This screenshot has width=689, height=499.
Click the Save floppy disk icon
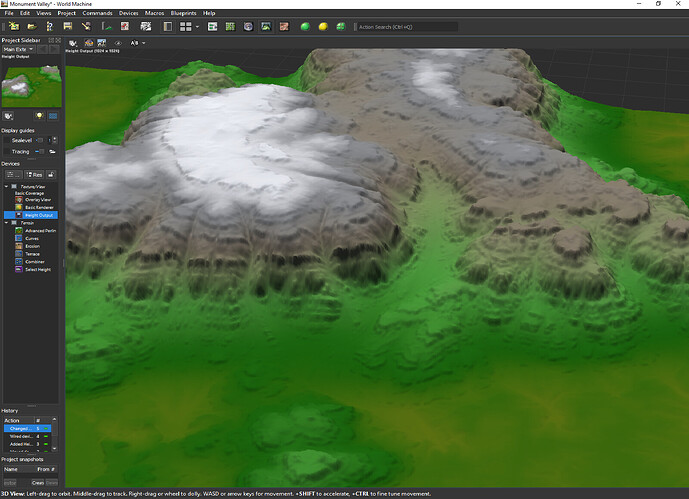tap(68, 26)
